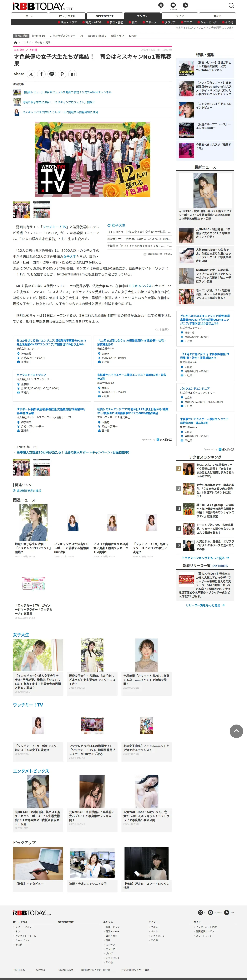Click footer PR TIMES link
Viewport: 247px width, 980px height.
[19, 970]
